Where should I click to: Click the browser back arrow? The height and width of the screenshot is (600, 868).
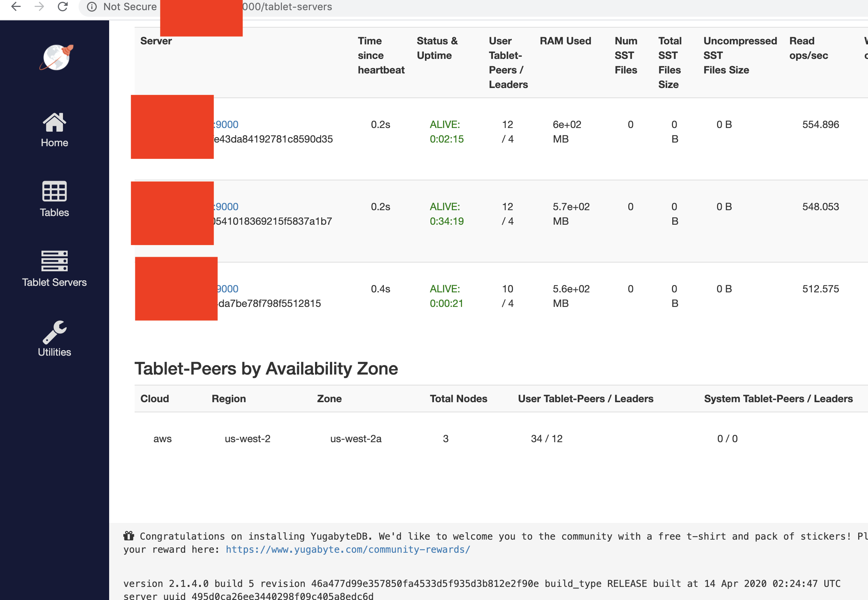pyautogui.click(x=16, y=7)
